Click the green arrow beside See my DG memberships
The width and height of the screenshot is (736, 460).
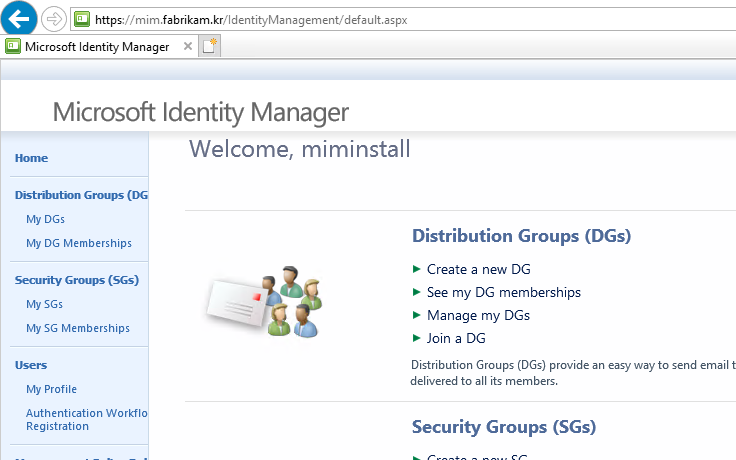pyautogui.click(x=416, y=292)
